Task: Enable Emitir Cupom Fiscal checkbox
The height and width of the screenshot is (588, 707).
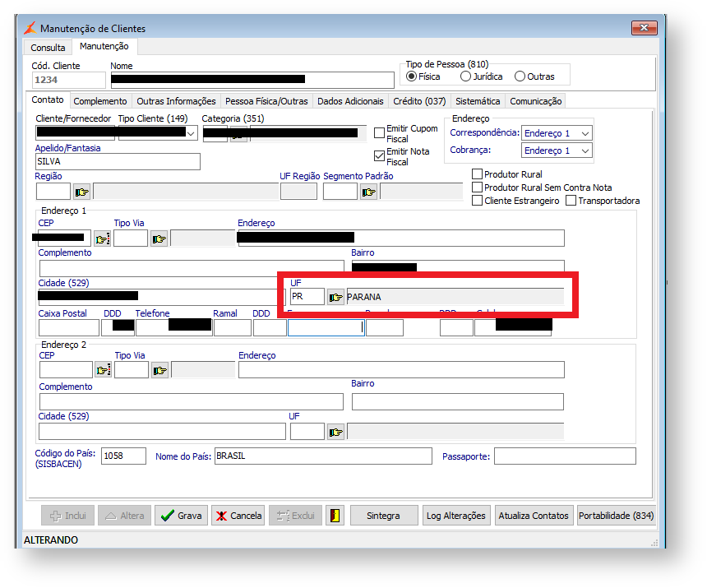Action: [379, 133]
